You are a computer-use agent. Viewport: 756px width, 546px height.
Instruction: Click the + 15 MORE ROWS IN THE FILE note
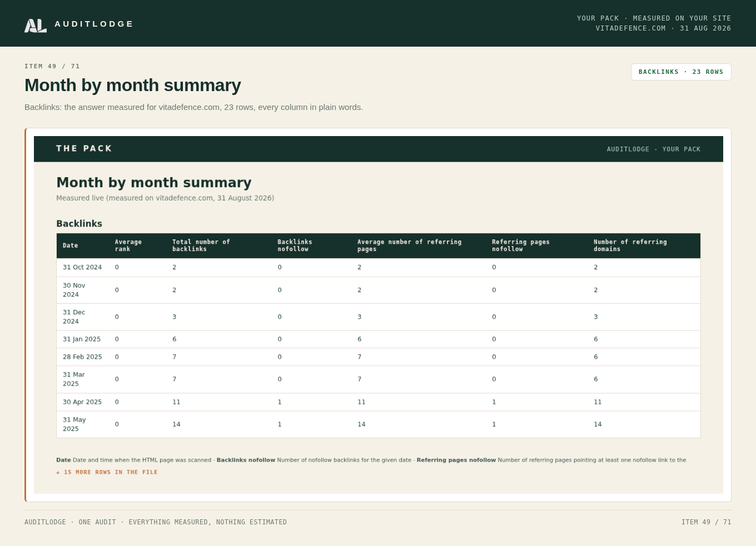[107, 472]
